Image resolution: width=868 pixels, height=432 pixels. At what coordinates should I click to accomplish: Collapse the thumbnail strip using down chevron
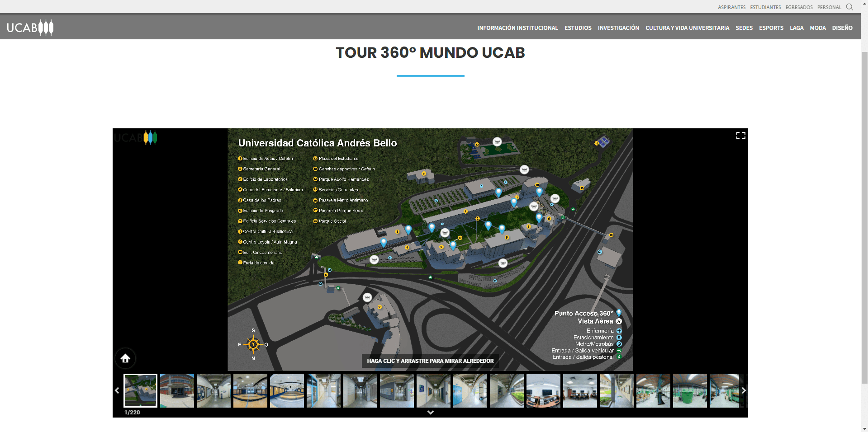[x=430, y=412]
